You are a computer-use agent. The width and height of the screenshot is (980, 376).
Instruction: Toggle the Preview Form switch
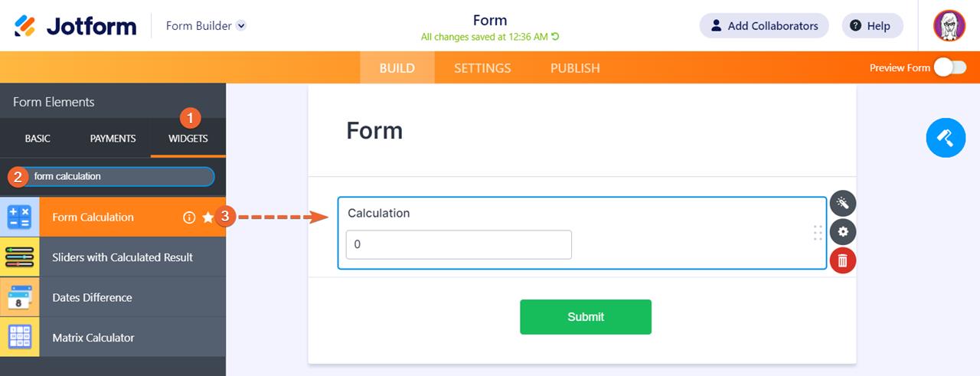click(949, 67)
